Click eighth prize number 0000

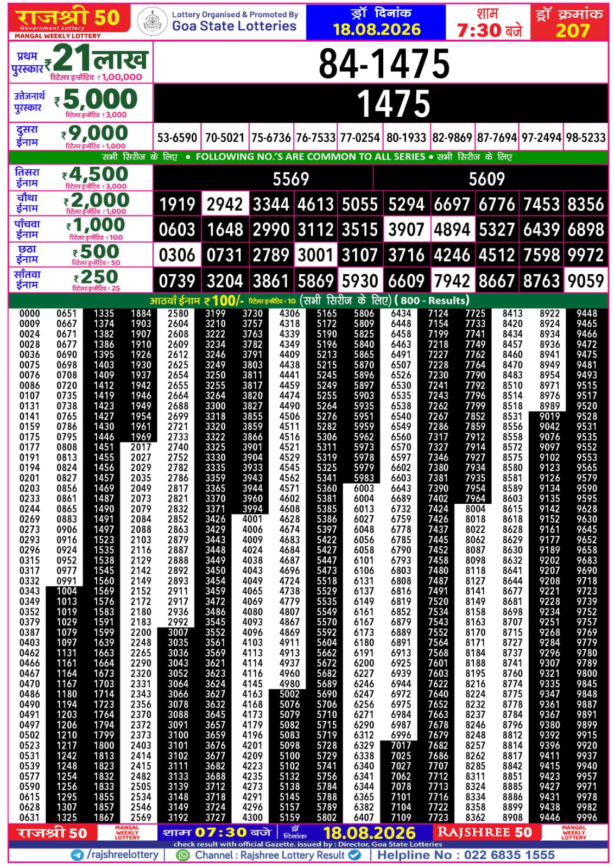29,313
